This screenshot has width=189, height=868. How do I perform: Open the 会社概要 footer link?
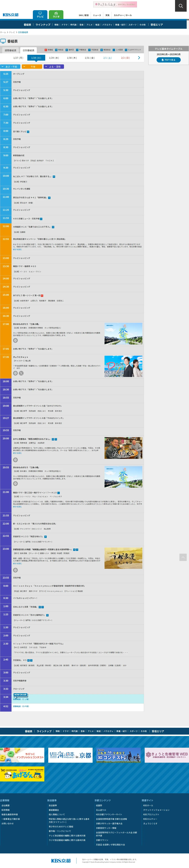[x=5, y=805]
